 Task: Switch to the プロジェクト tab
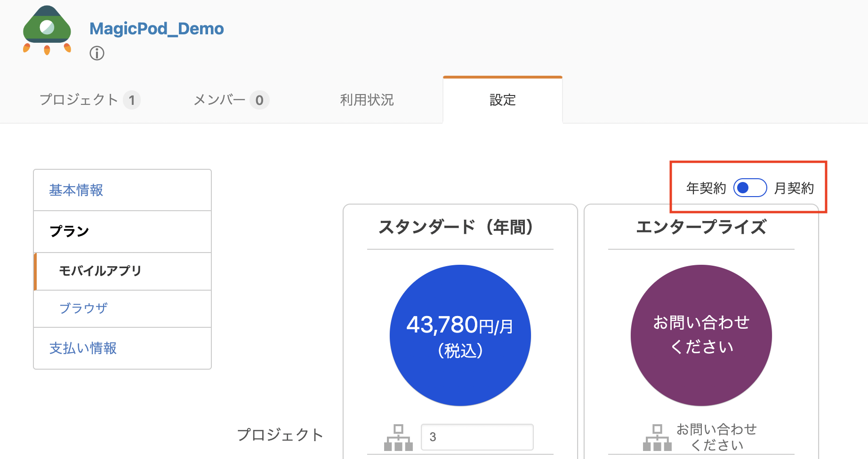click(90, 100)
